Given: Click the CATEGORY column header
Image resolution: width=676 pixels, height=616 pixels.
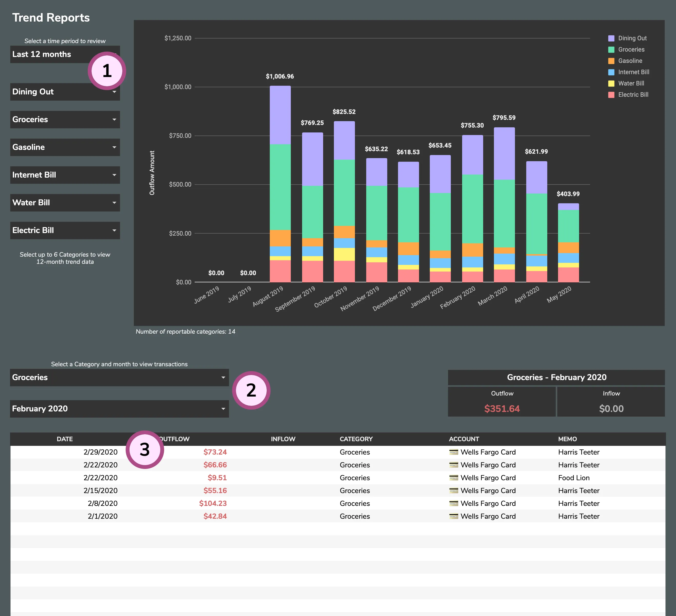Looking at the screenshot, I should coord(356,439).
